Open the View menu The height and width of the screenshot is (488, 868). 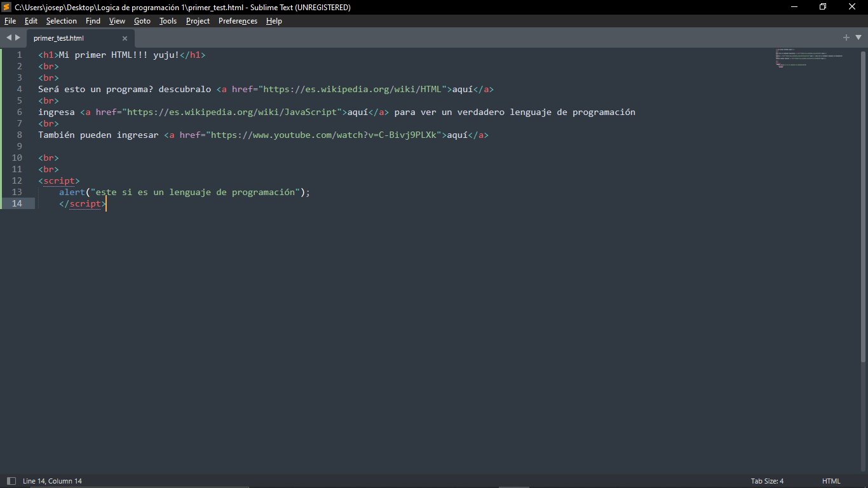coord(117,21)
